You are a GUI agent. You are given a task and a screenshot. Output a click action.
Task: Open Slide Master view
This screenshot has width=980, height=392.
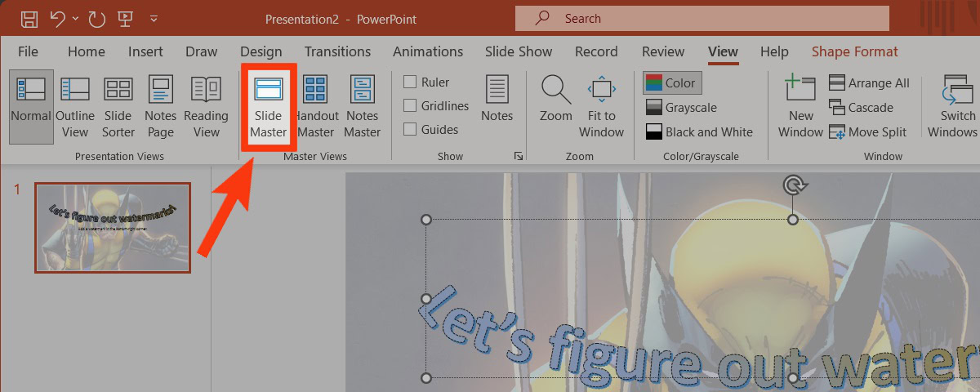pos(269,106)
